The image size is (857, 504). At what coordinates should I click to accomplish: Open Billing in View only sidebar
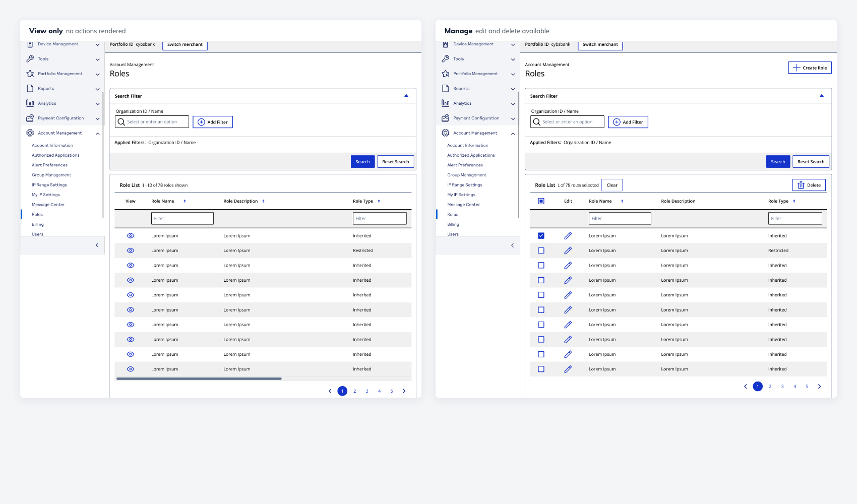(x=38, y=225)
